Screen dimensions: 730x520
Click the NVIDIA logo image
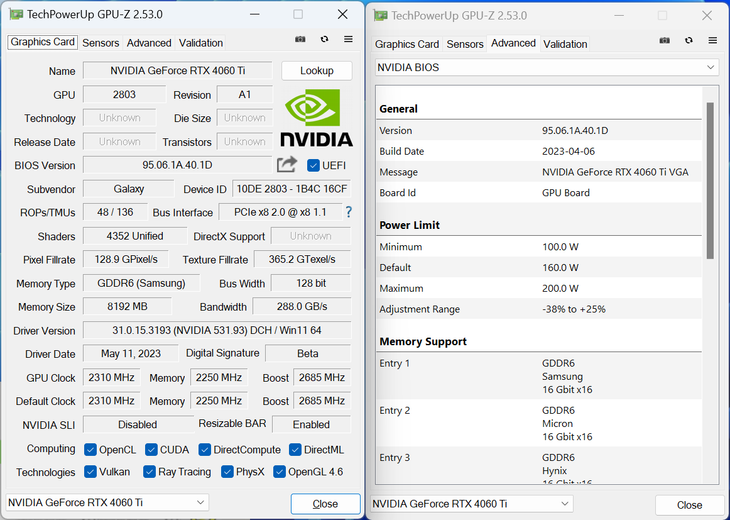pyautogui.click(x=316, y=117)
